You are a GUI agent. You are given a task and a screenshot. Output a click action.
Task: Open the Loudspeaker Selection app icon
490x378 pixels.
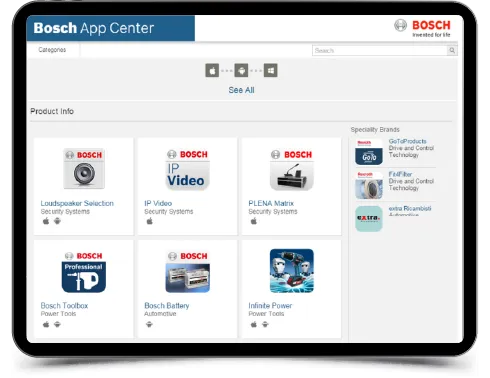[x=84, y=169]
